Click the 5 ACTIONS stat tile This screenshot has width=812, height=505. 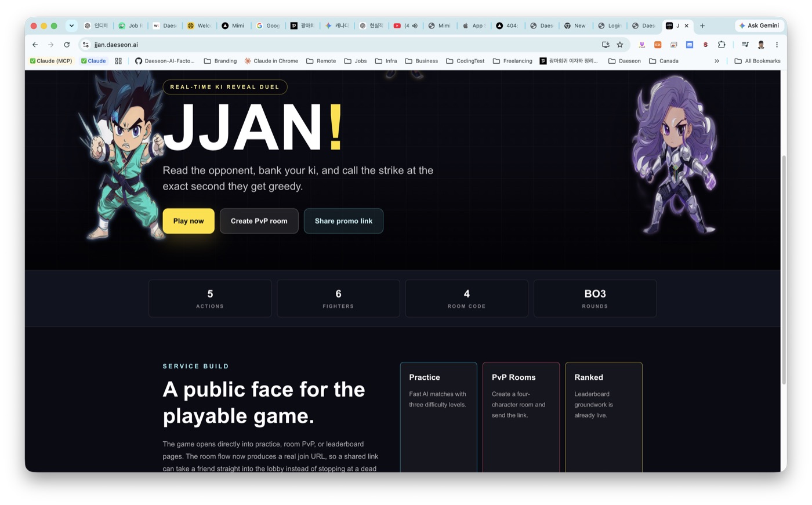(210, 299)
